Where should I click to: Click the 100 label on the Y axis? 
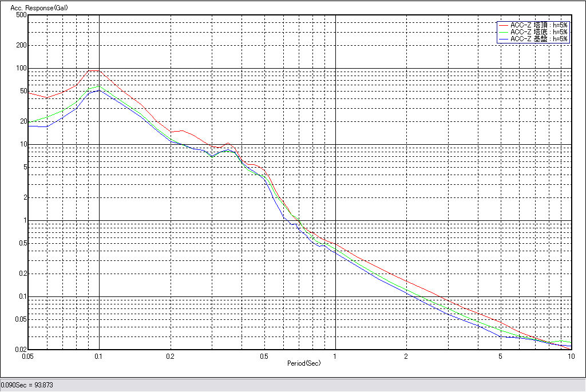pyautogui.click(x=22, y=68)
